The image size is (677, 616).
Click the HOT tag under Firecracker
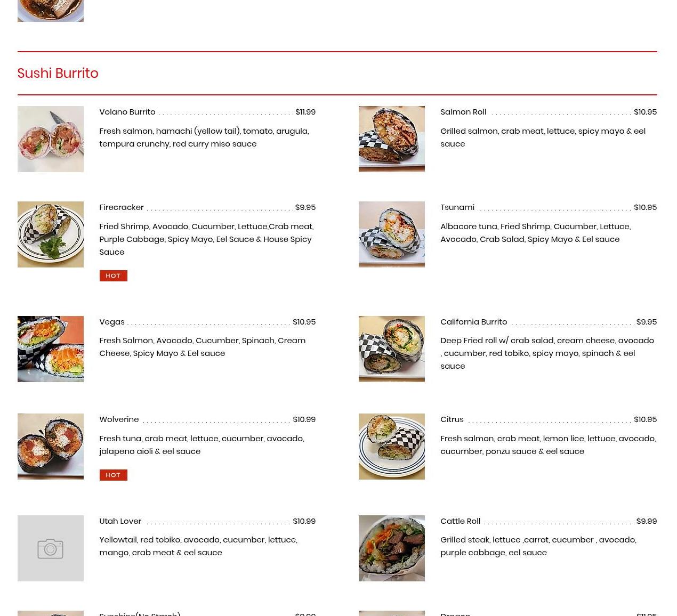click(113, 275)
